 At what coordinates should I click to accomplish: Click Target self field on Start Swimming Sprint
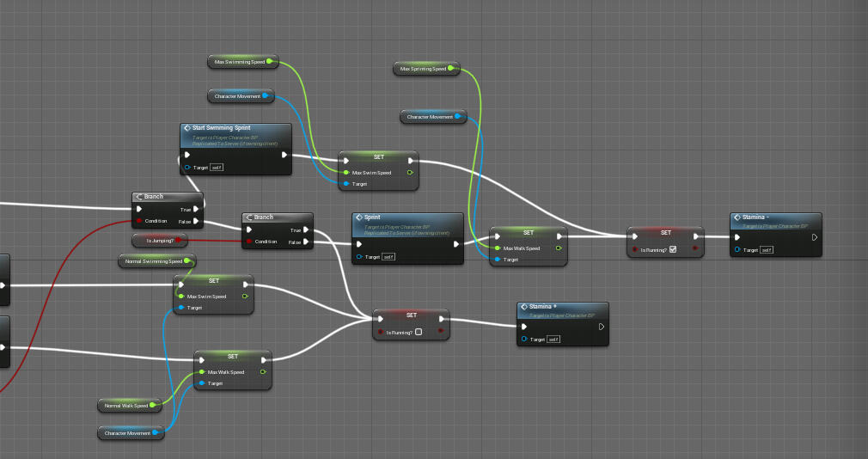pyautogui.click(x=217, y=168)
